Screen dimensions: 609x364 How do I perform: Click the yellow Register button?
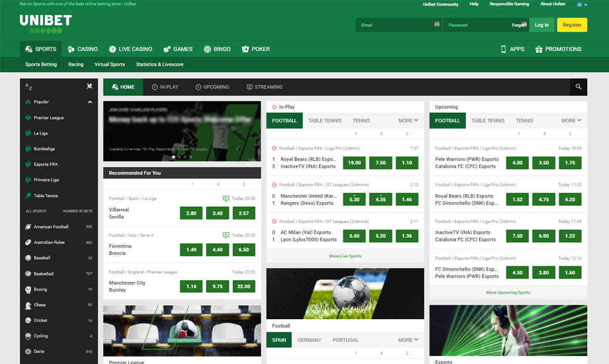click(x=572, y=25)
